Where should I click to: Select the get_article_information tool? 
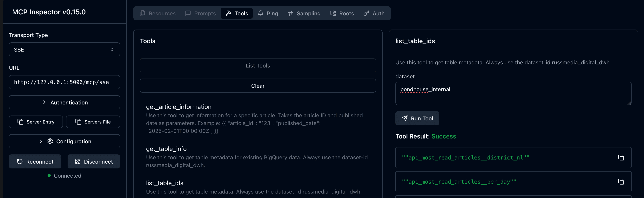pos(258,119)
